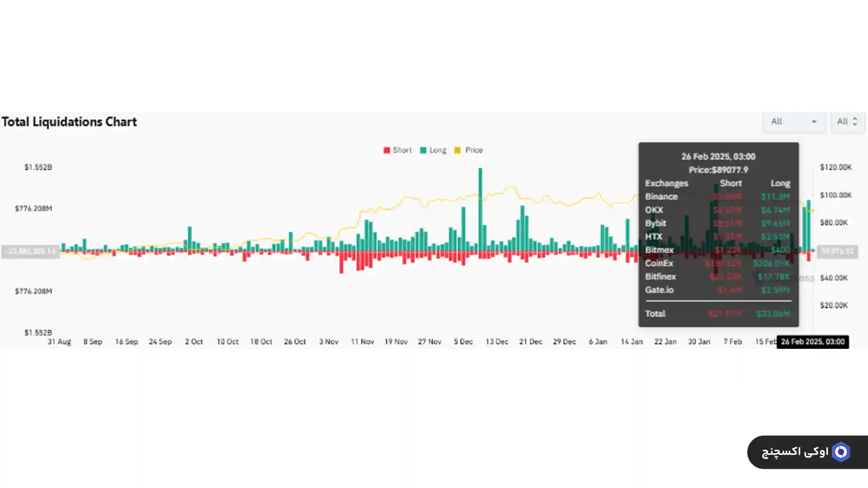Click the Price:$89077.9 line in tooltip
Image resolution: width=868 pixels, height=488 pixels.
tap(718, 170)
